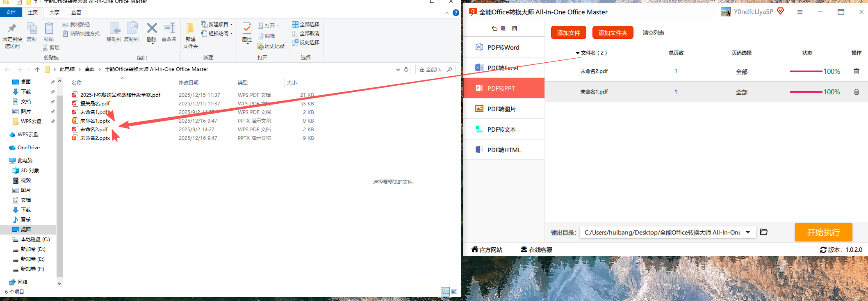868x301 pixels.
Task: Click the Edit option in ribbon
Action: [x=266, y=36]
